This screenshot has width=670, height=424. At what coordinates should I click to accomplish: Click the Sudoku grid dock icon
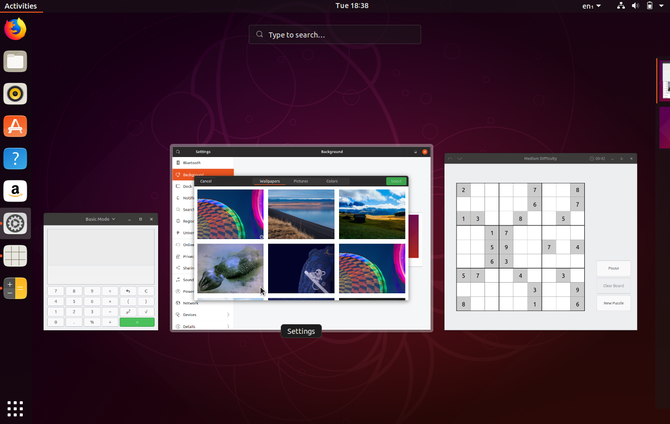click(x=15, y=256)
